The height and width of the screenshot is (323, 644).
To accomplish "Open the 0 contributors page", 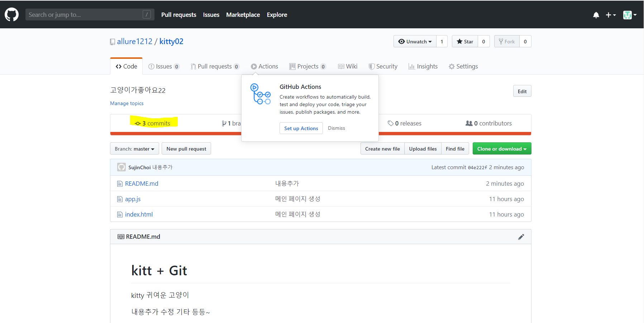I will (488, 123).
